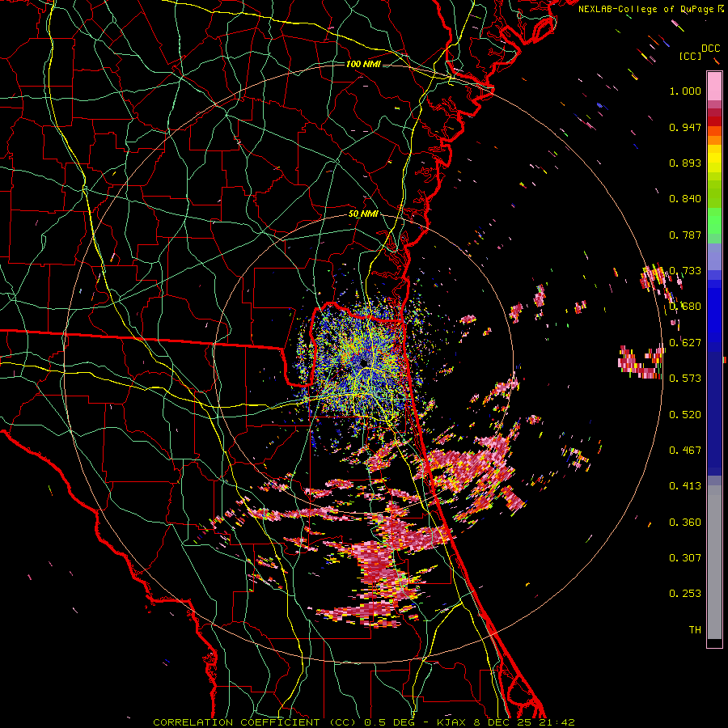
Task: Click the 0.947 legend value
Action: 685,127
